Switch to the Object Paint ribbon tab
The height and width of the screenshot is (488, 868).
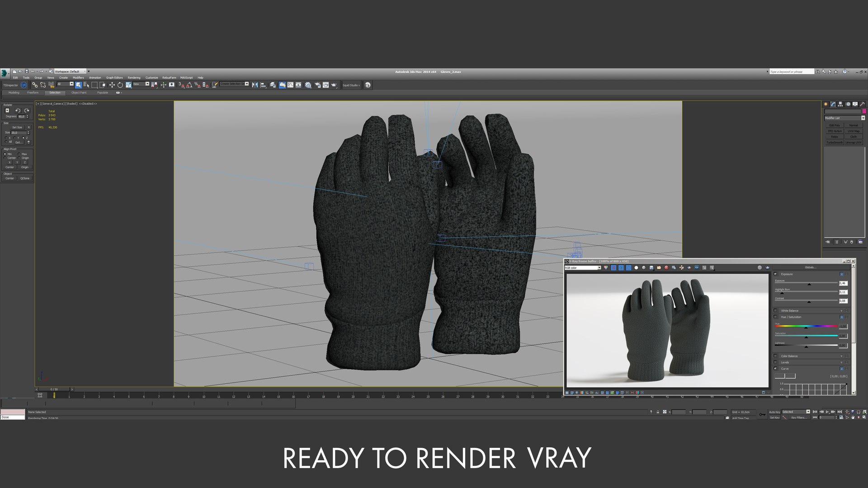point(79,93)
